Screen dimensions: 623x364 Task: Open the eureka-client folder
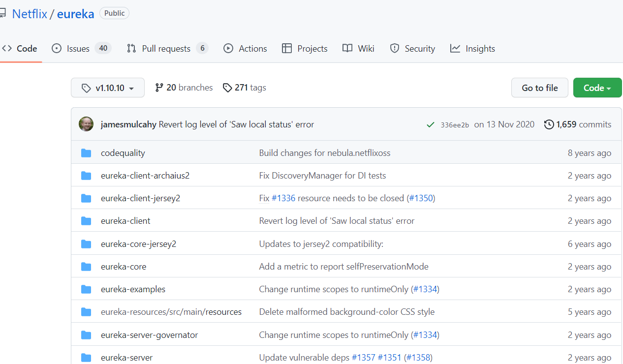click(x=125, y=221)
